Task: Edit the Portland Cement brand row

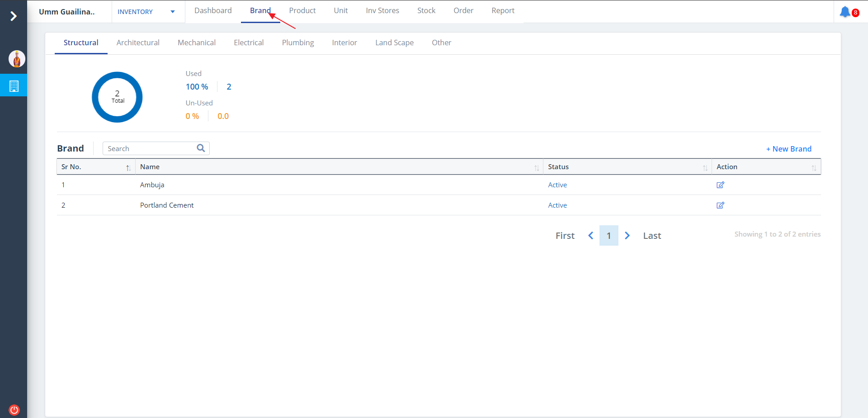Action: pyautogui.click(x=720, y=205)
